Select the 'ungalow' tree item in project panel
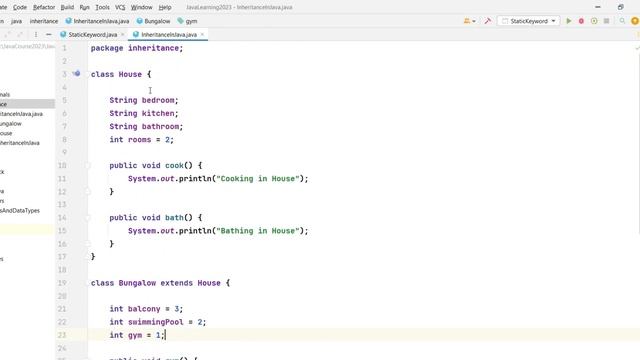Screen dimensions: 640x360 point(11,124)
